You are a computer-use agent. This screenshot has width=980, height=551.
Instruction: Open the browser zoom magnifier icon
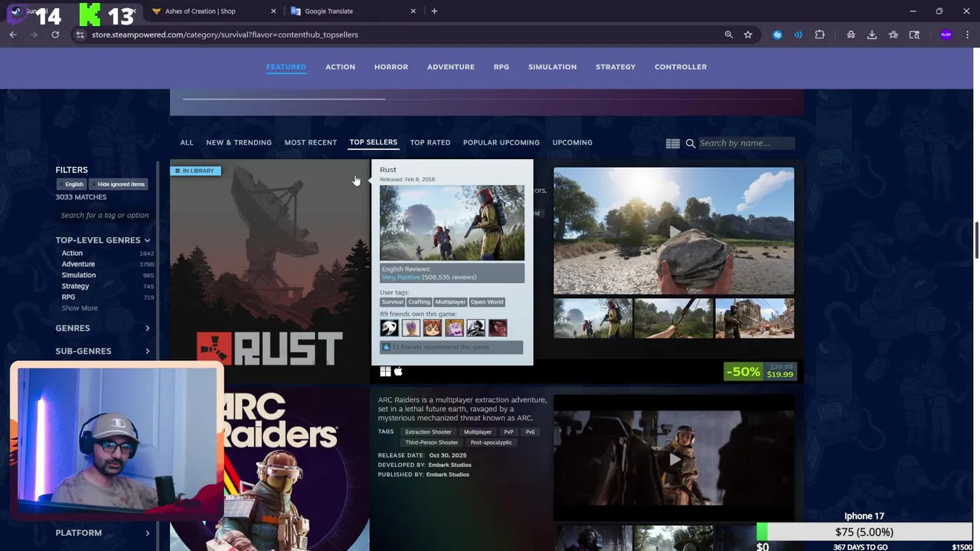(x=729, y=34)
